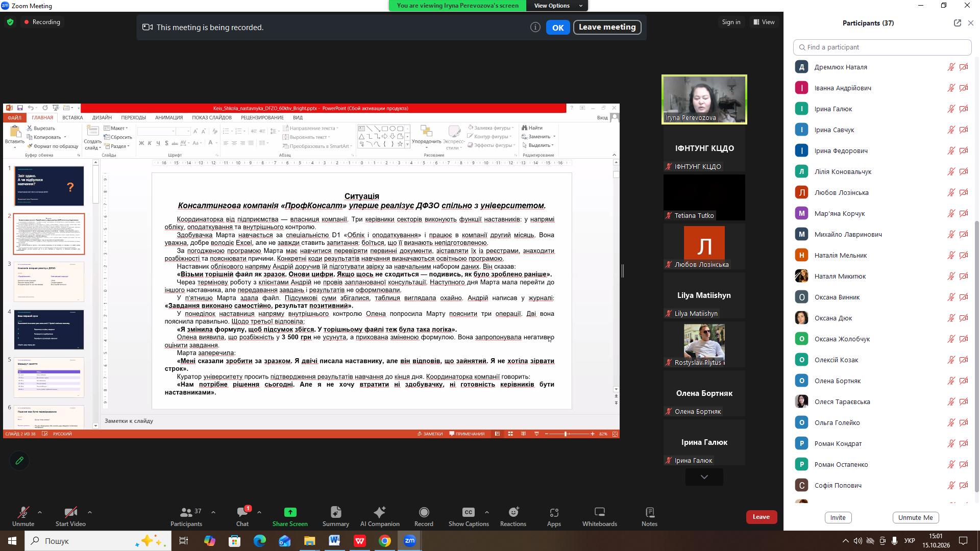Image resolution: width=980 pixels, height=551 pixels.
Task: Expand participants options arrow in toolbar
Action: coord(213,512)
